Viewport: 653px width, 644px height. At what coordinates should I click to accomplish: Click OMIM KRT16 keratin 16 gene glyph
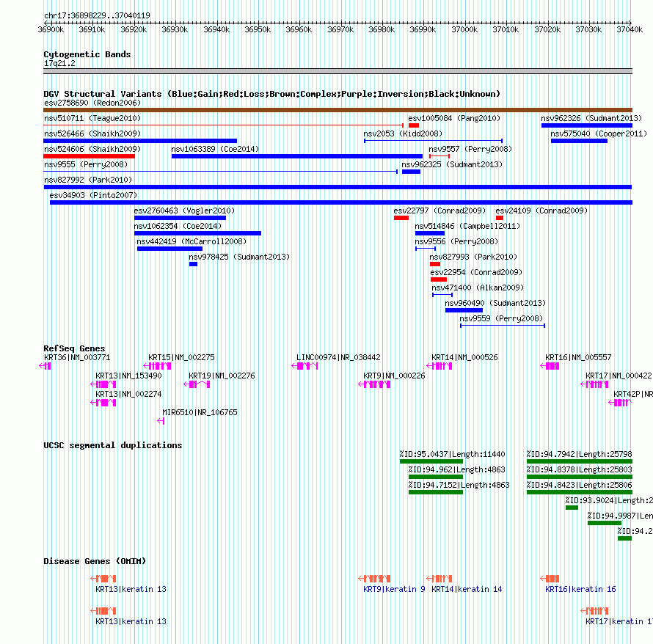(x=550, y=579)
